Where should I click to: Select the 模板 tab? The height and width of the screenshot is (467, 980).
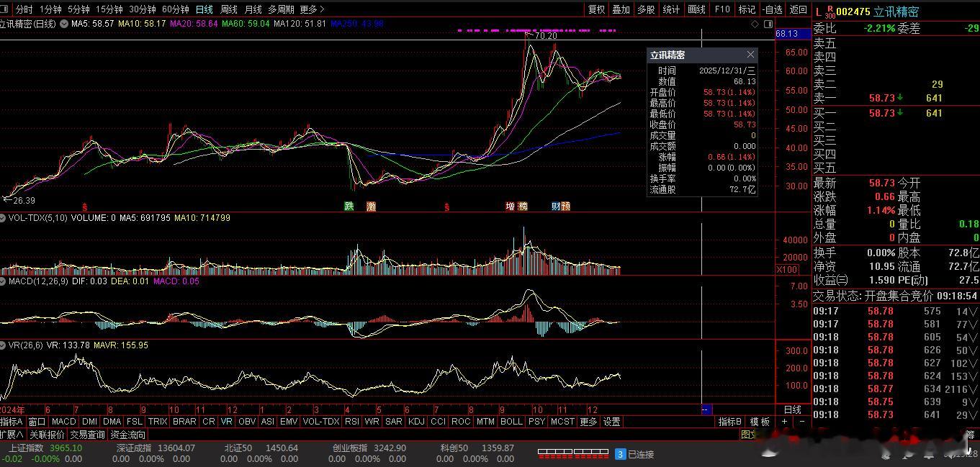pyautogui.click(x=760, y=422)
